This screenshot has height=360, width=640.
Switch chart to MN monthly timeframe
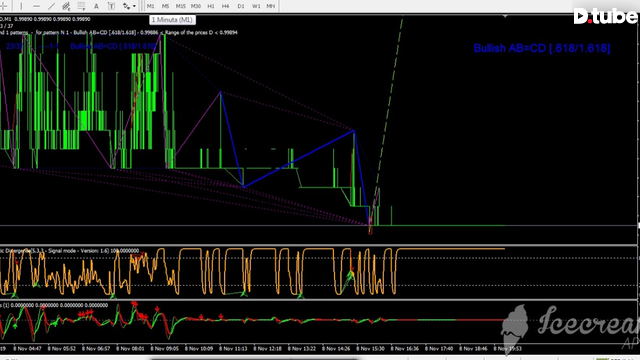click(x=271, y=6)
